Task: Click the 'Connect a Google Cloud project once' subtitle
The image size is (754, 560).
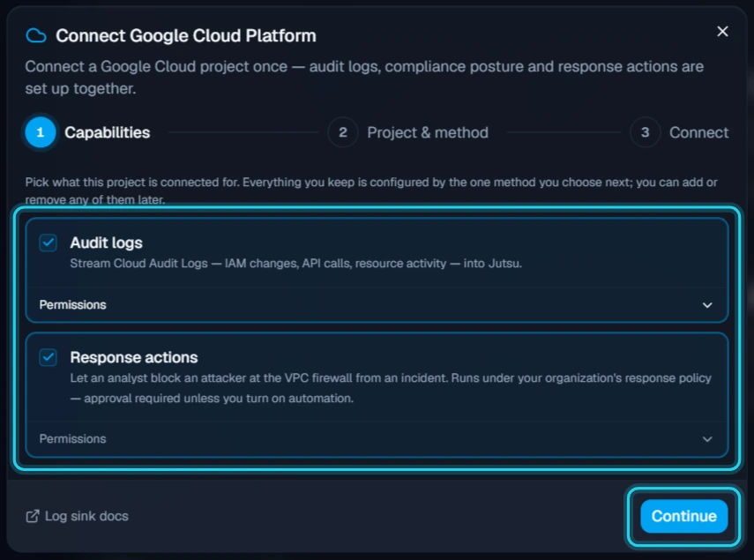Action: pyautogui.click(x=364, y=78)
